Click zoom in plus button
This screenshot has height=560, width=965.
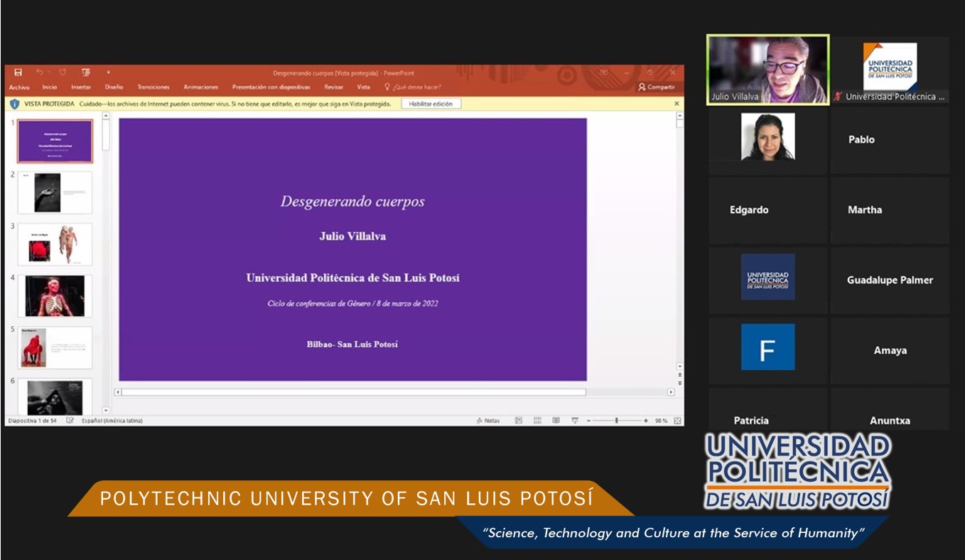[645, 421]
